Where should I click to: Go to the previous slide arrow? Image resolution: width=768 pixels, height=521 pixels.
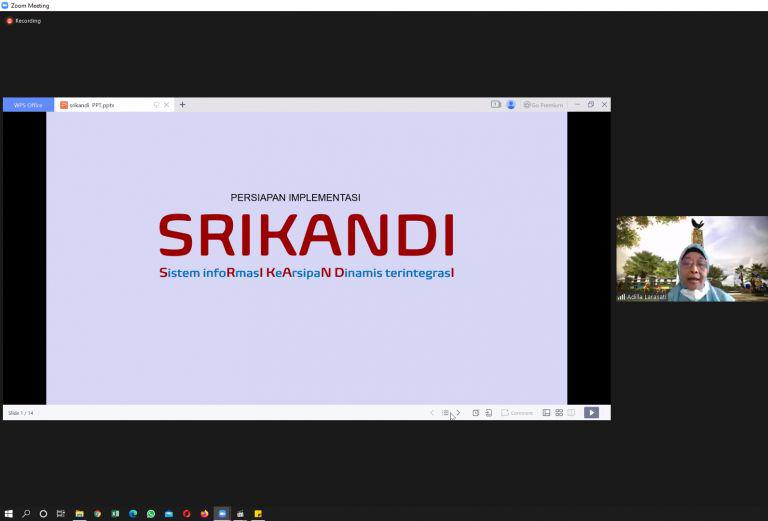[x=432, y=412]
